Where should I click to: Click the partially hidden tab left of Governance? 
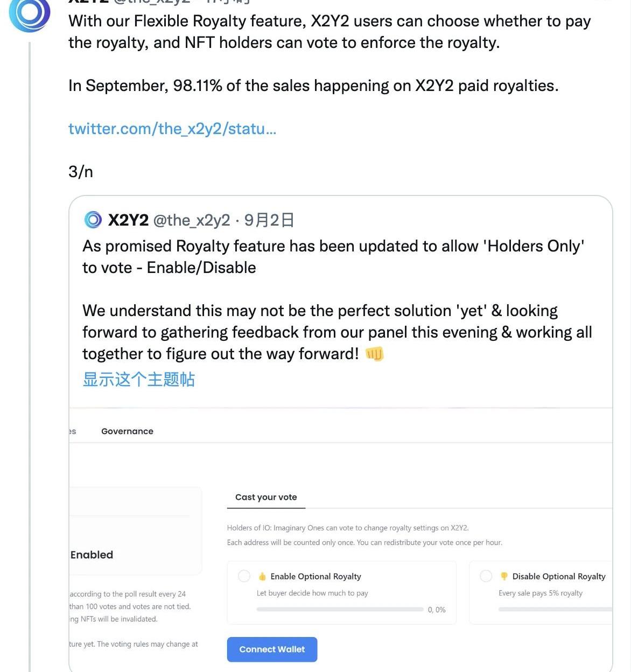(72, 431)
